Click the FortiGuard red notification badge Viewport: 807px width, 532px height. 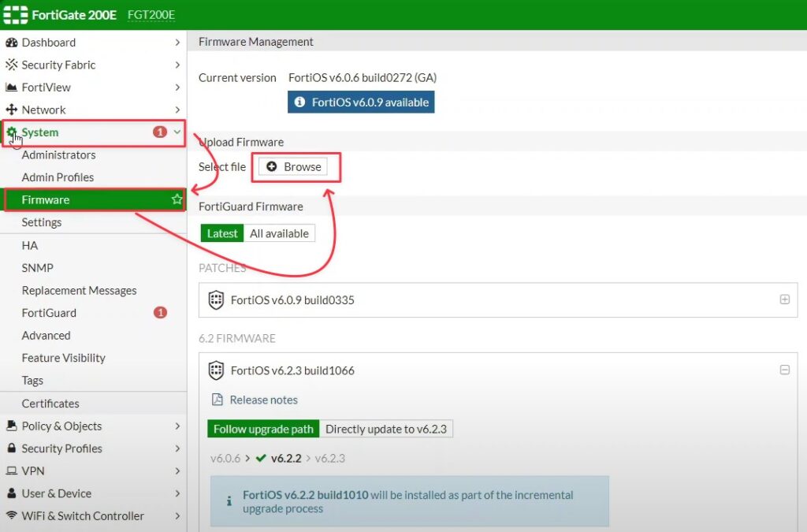tap(160, 313)
